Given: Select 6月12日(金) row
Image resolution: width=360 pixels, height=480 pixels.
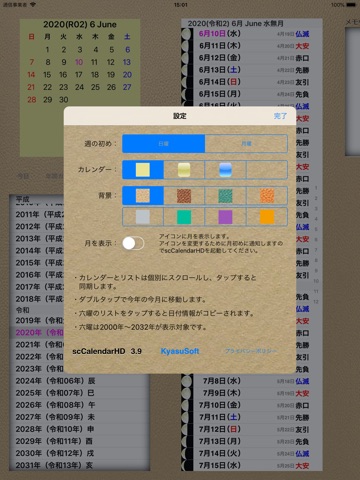Looking at the screenshot, I should 252,58.
